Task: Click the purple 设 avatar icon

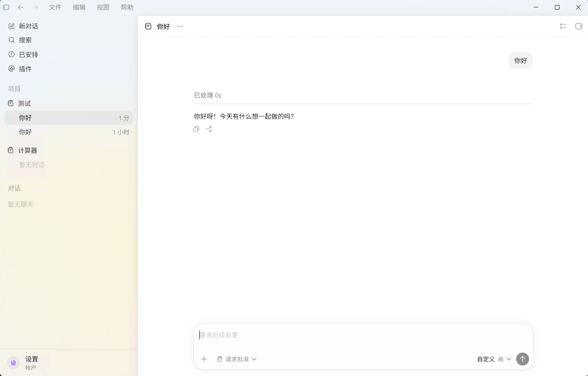Action: [x=13, y=363]
